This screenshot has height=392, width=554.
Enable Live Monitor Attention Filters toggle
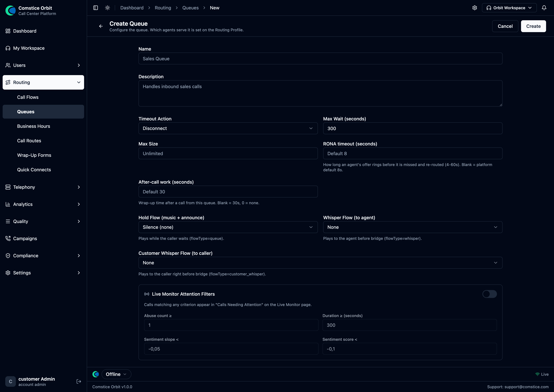pos(490,294)
